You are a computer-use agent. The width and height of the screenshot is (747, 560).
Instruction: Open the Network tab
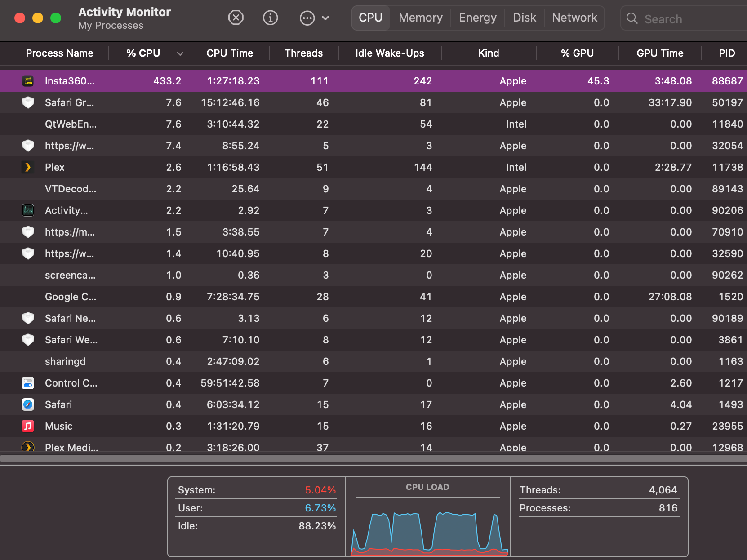574,18
